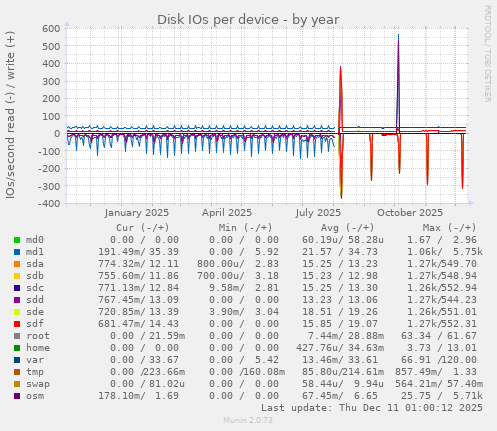Click the graph title 'Disk IOs per device - by year'
The image size is (497, 431).
(x=248, y=20)
